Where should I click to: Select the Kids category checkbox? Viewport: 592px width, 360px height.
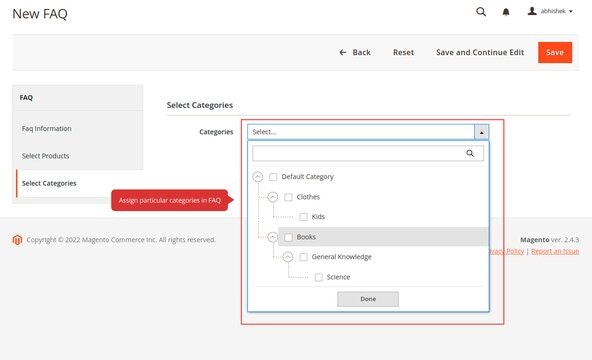click(x=303, y=217)
